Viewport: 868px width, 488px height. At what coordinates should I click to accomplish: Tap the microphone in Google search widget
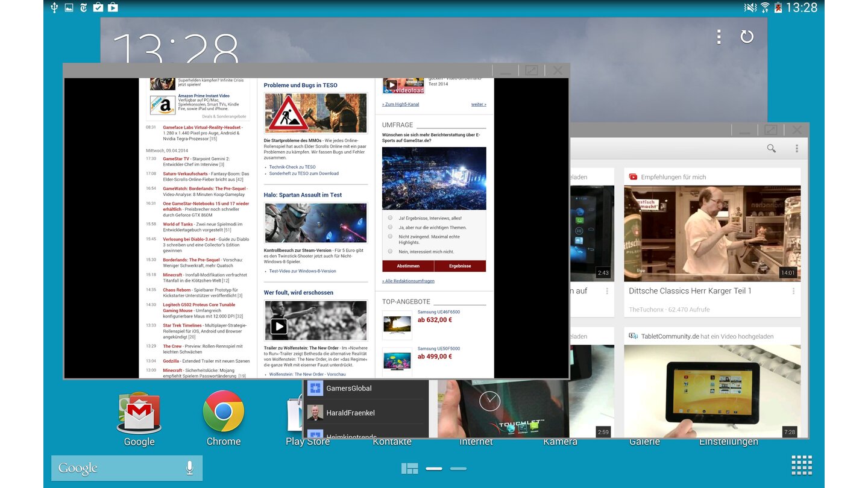coord(189,468)
